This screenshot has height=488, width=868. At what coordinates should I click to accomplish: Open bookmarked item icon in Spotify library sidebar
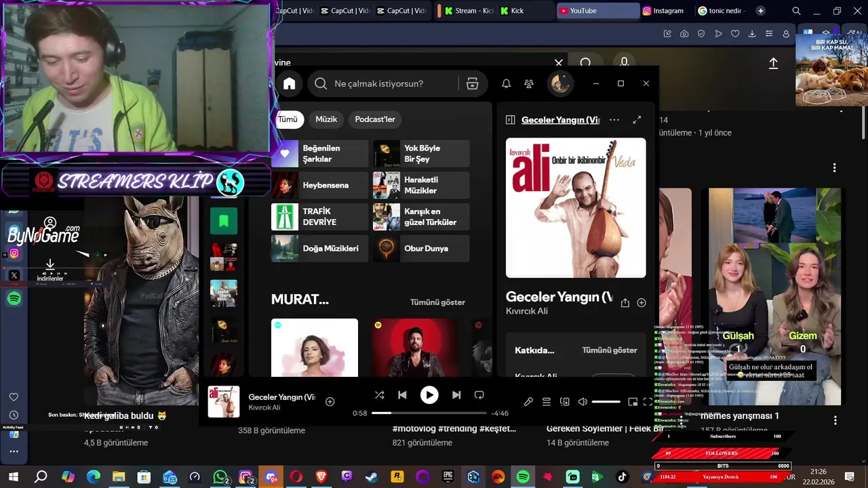pyautogui.click(x=224, y=221)
